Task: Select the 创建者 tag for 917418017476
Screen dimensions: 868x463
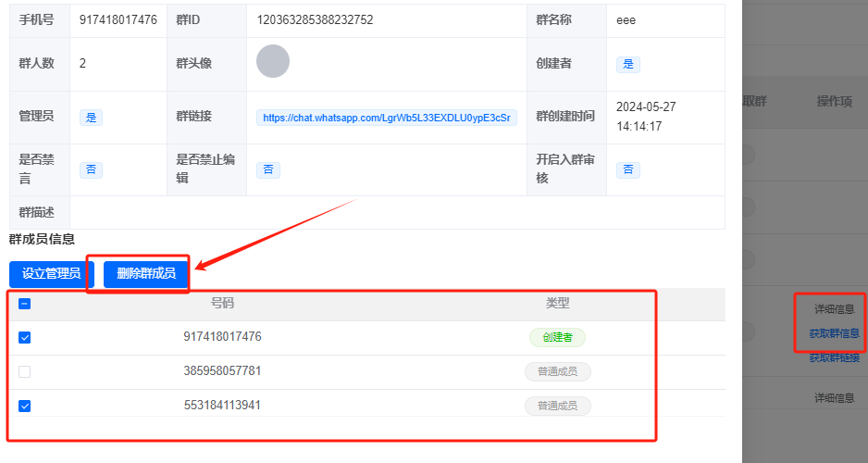Action: (x=557, y=337)
